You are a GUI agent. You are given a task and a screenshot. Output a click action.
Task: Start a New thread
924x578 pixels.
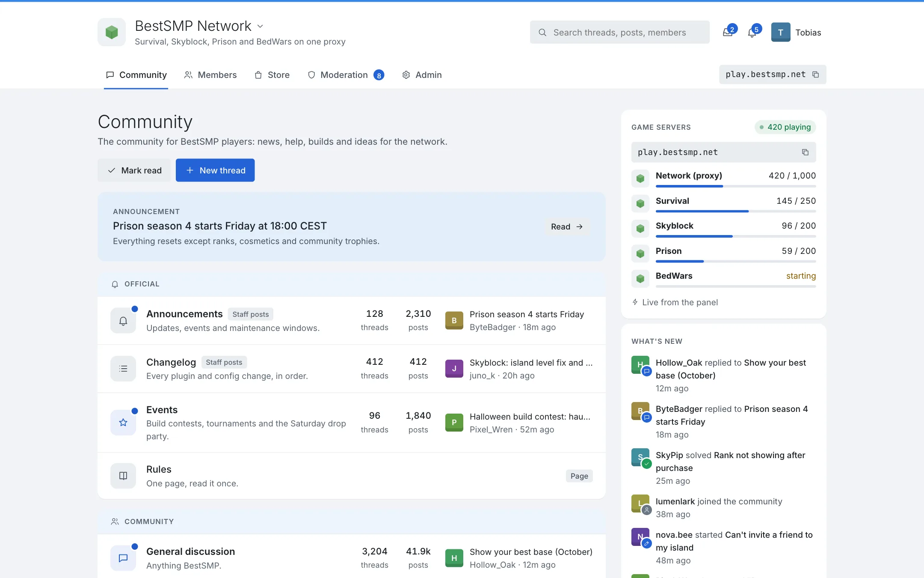(215, 170)
